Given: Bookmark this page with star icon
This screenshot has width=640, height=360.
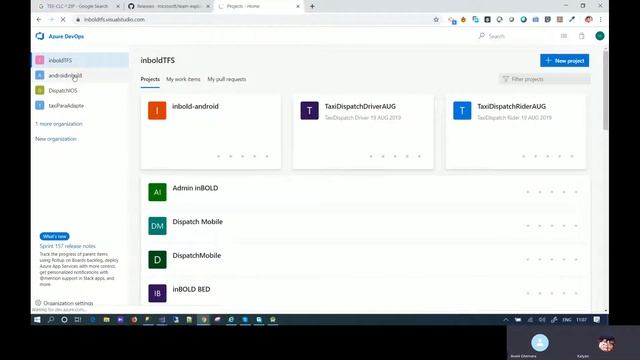Looking at the screenshot, I should coord(436,19).
